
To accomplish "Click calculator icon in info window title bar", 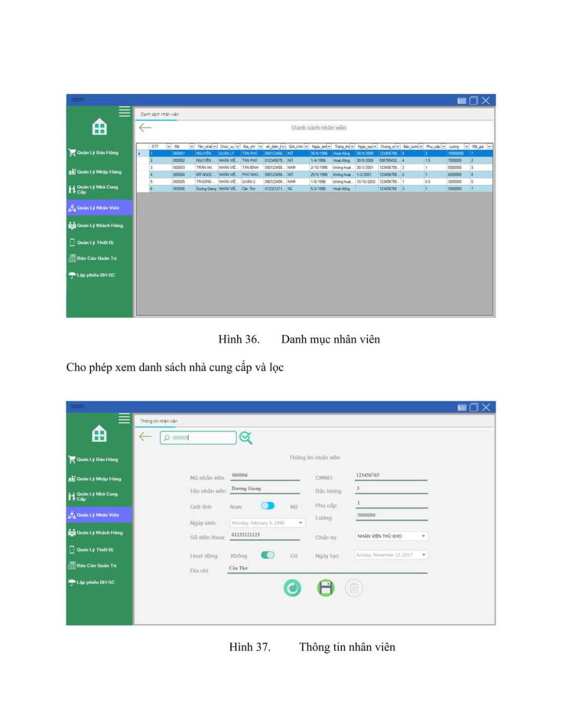I will tap(463, 406).
